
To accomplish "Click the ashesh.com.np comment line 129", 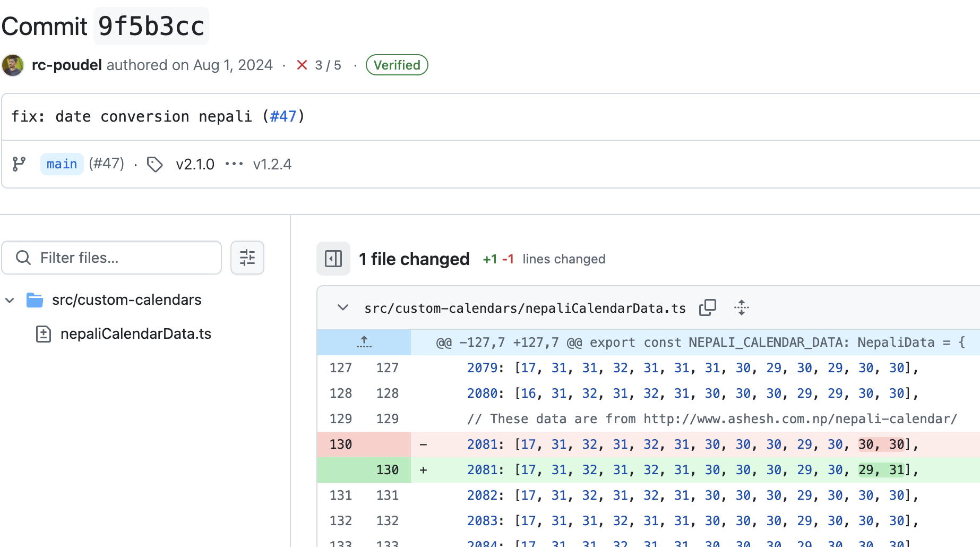I will pos(712,419).
